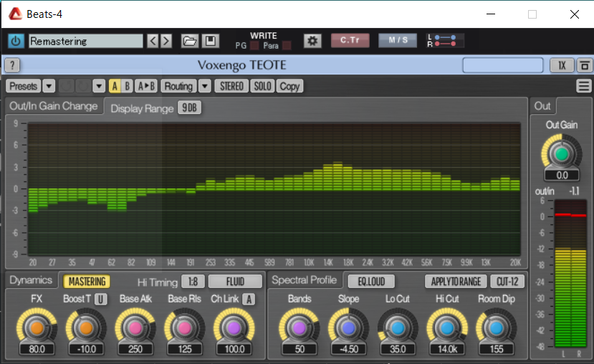The image size is (594, 364).
Task: Toggle the Ch Link A switch
Action: (249, 300)
